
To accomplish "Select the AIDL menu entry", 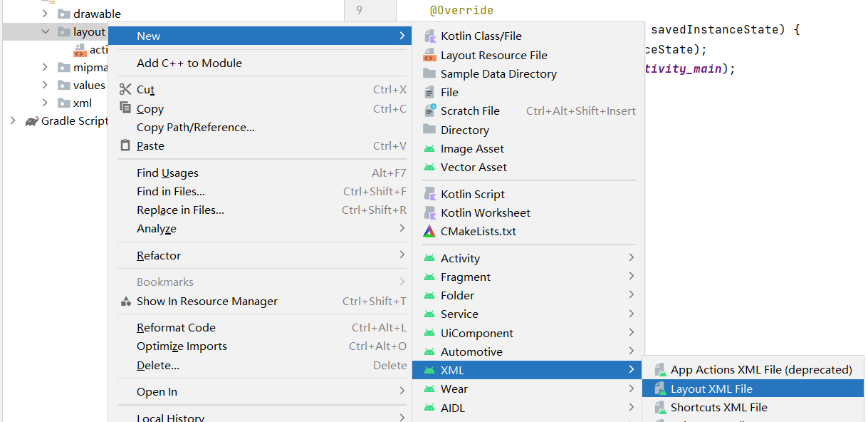I will [527, 408].
